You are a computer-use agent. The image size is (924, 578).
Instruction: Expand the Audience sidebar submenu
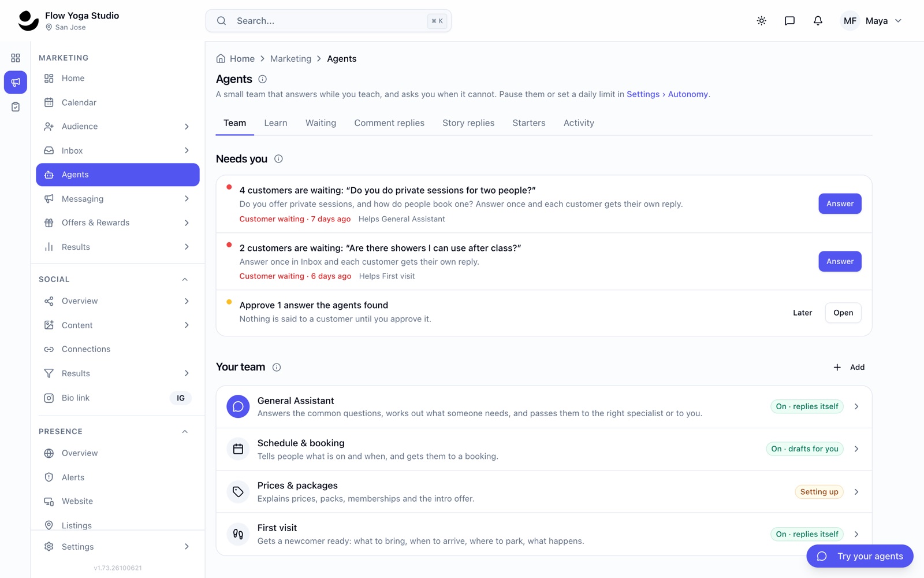[x=187, y=127]
